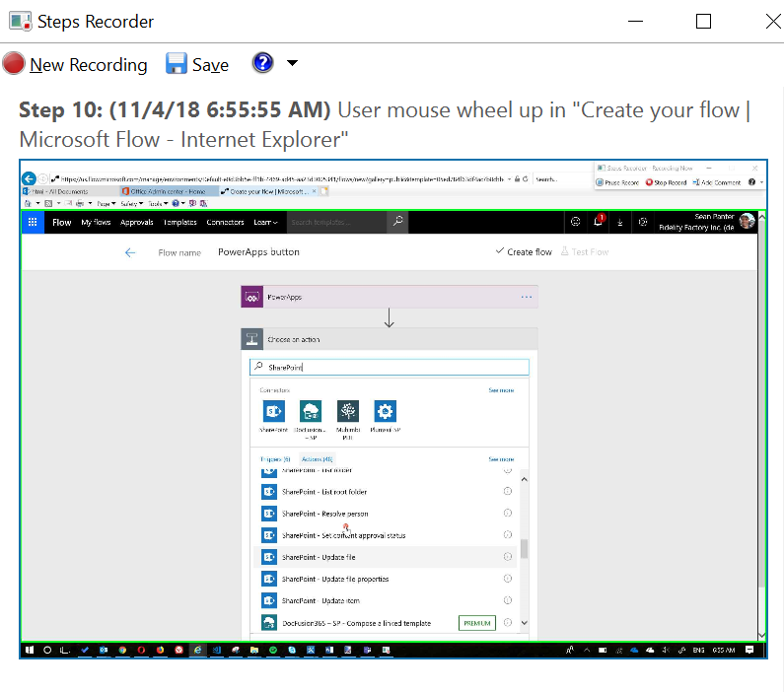Image resolution: width=784 pixels, height=692 pixels.
Task: Switch to the Office Admin center browser tab
Action: tap(169, 191)
